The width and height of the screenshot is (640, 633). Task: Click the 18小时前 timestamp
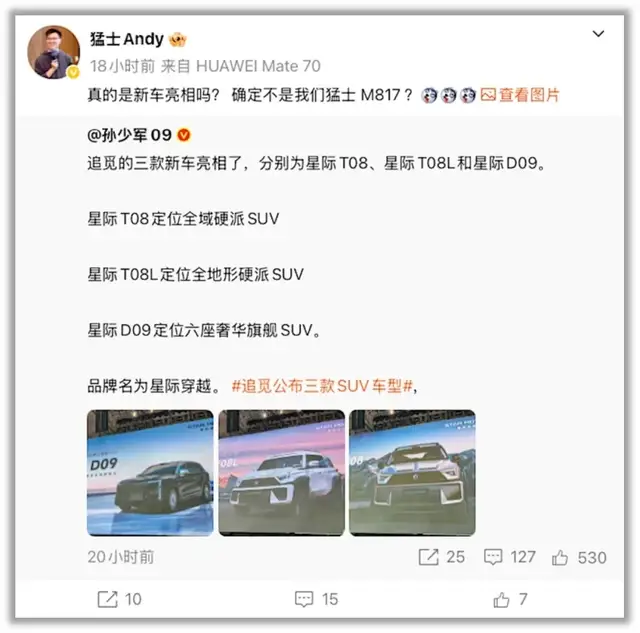pyautogui.click(x=122, y=66)
